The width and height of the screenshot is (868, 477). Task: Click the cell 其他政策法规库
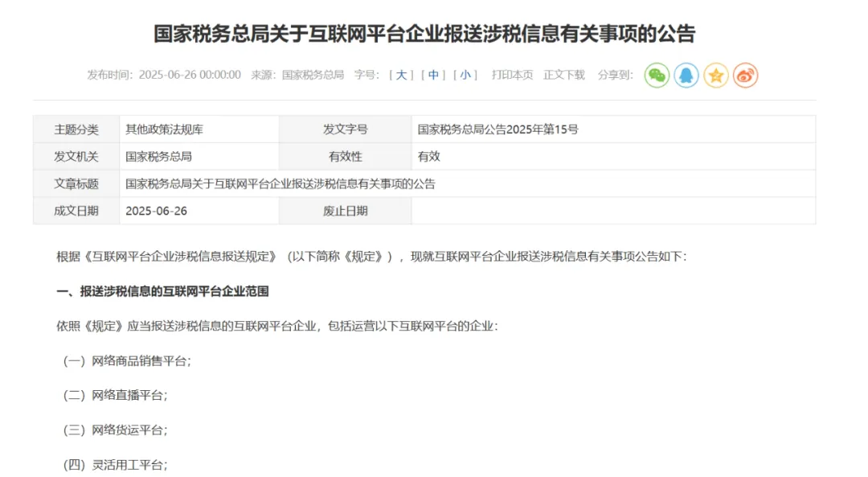tap(199, 130)
